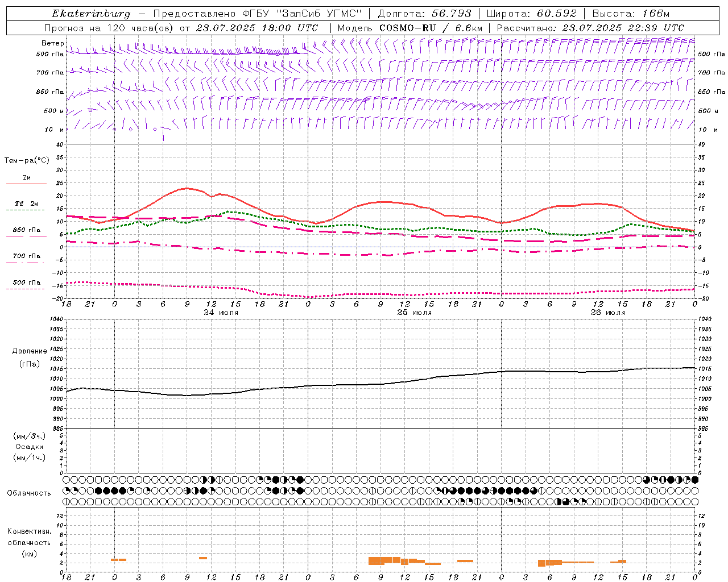Click the orange convective block on 26 июля near hour 6
Image resolution: width=728 pixels, height=582 pixels.
click(550, 563)
